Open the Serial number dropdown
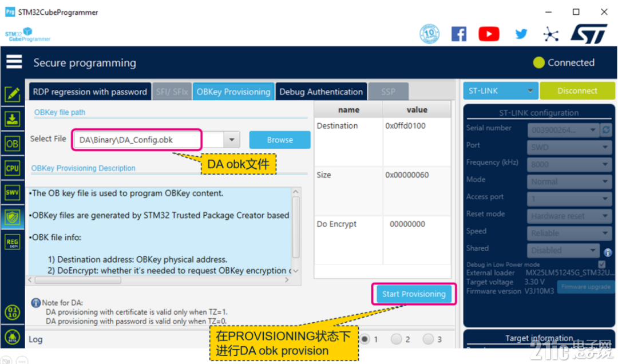Viewport: 618px width, 364px height. click(x=564, y=130)
